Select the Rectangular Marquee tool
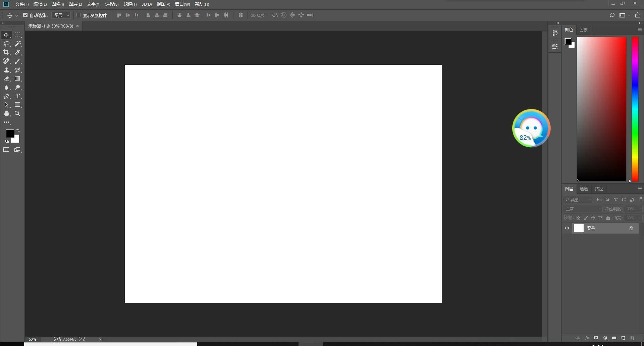 coord(17,35)
